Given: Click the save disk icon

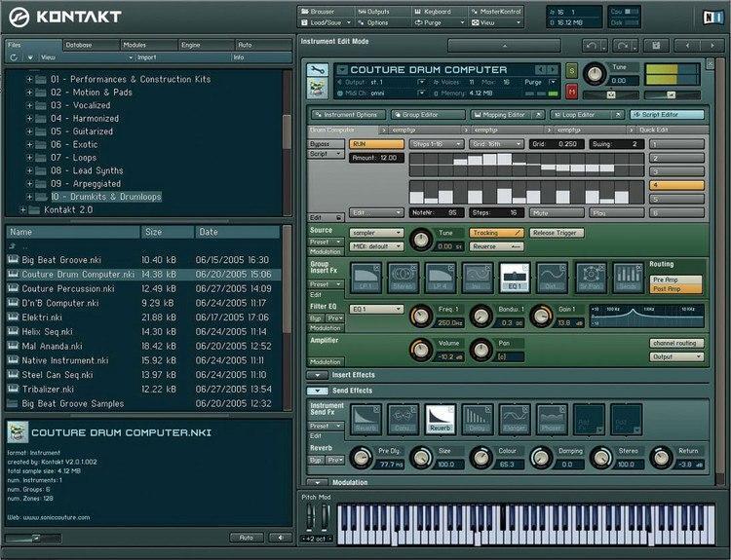Looking at the screenshot, I should 655,46.
